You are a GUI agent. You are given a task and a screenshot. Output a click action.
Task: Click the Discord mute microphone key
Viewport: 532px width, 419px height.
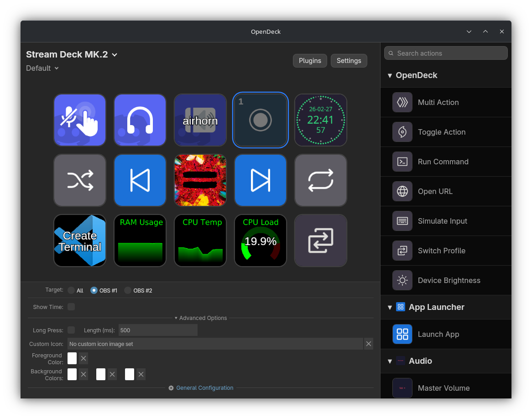[x=80, y=120]
